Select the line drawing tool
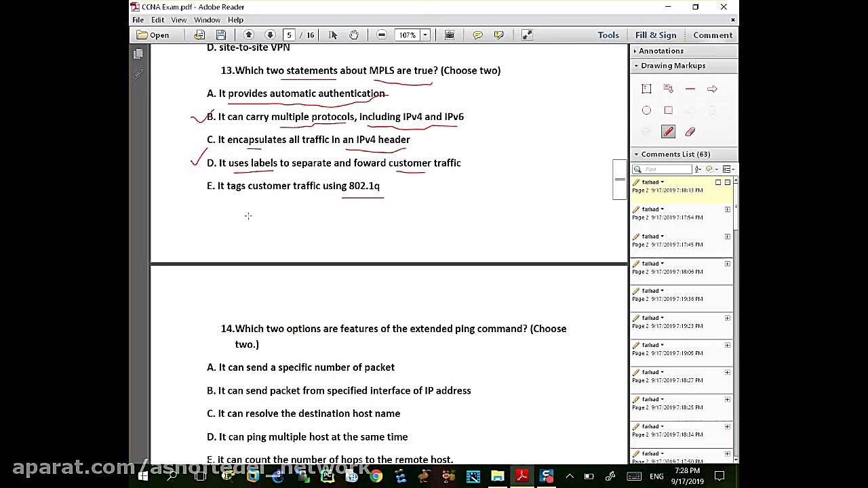The width and height of the screenshot is (868, 488). pos(690,89)
